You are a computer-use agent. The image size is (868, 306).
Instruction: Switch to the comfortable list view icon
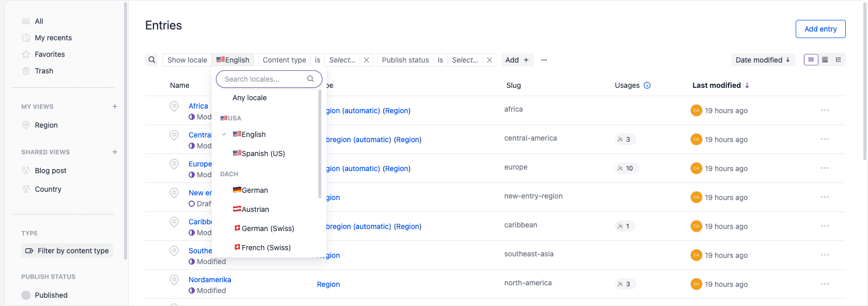[x=811, y=60]
